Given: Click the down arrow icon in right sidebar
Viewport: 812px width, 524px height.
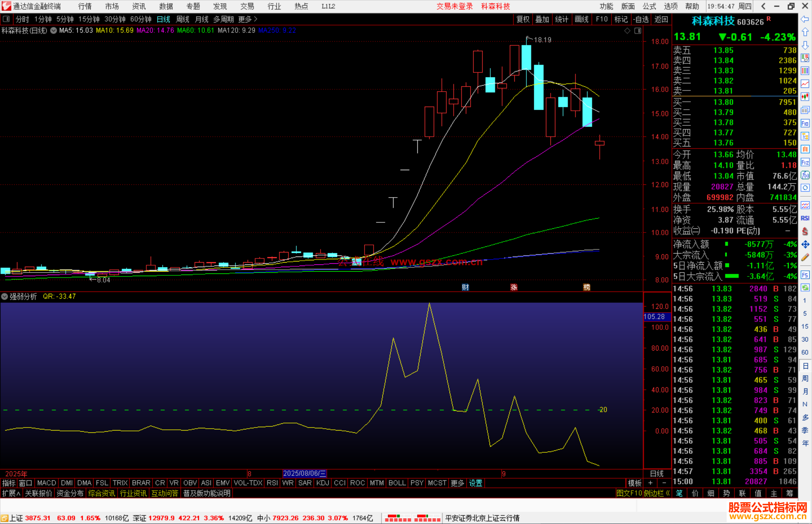Looking at the screenshot, I should [x=805, y=45].
